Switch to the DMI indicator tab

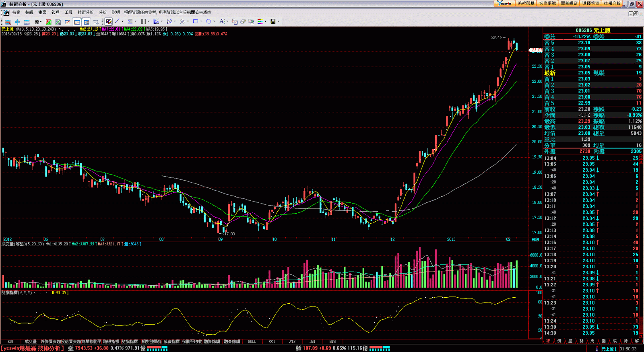click(x=312, y=342)
